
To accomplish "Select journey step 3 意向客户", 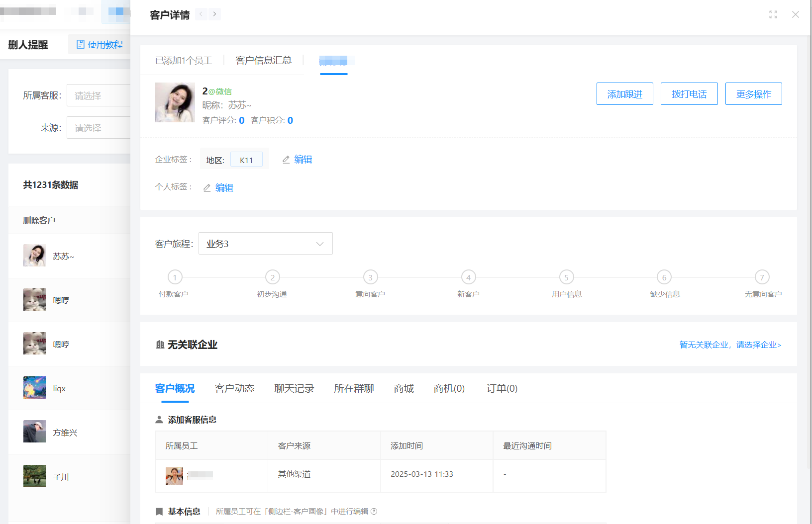I will (x=370, y=277).
